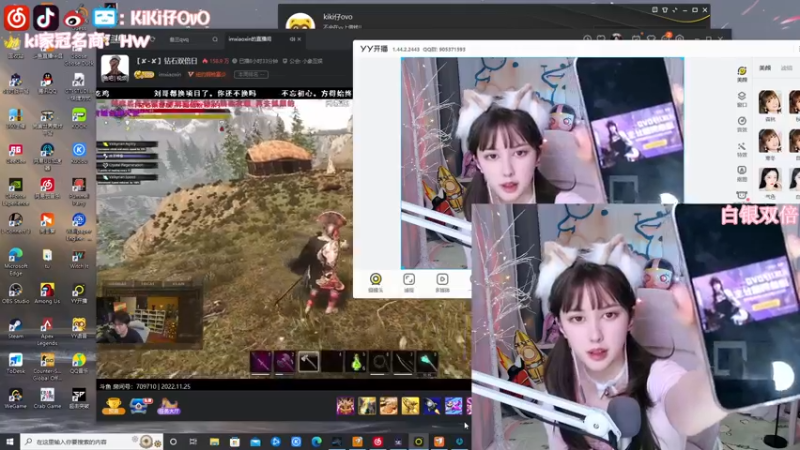The image size is (800, 450).
Task: Click the yellow avatar in the kiki仔ovo window
Action: click(300, 22)
